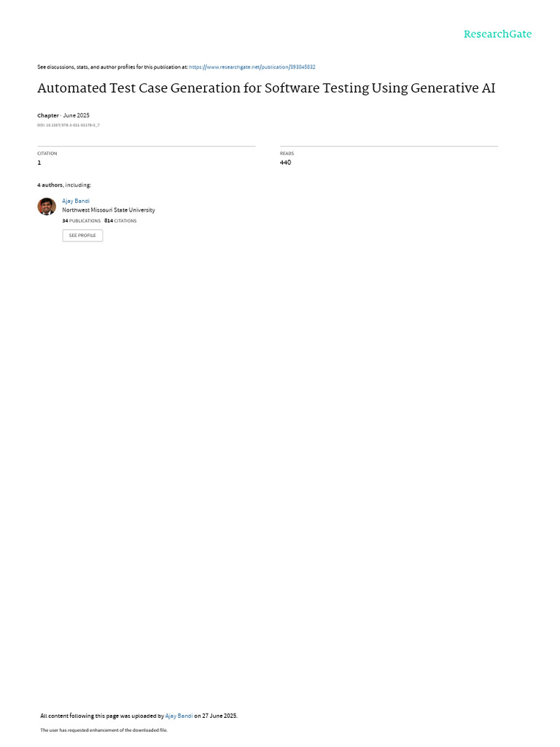Click the CITATION section label
Image resolution: width=560 pixels, height=747 pixels.
point(47,153)
